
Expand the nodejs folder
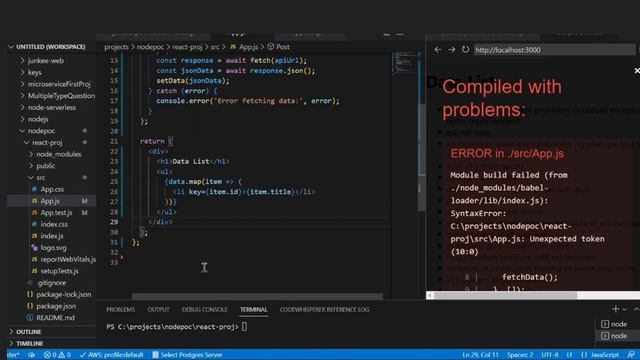[x=38, y=119]
